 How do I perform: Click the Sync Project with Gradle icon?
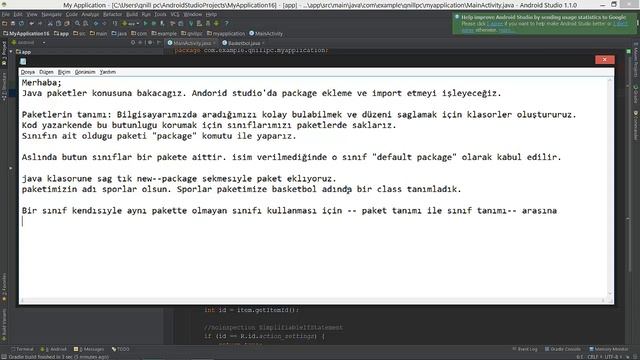click(191, 23)
